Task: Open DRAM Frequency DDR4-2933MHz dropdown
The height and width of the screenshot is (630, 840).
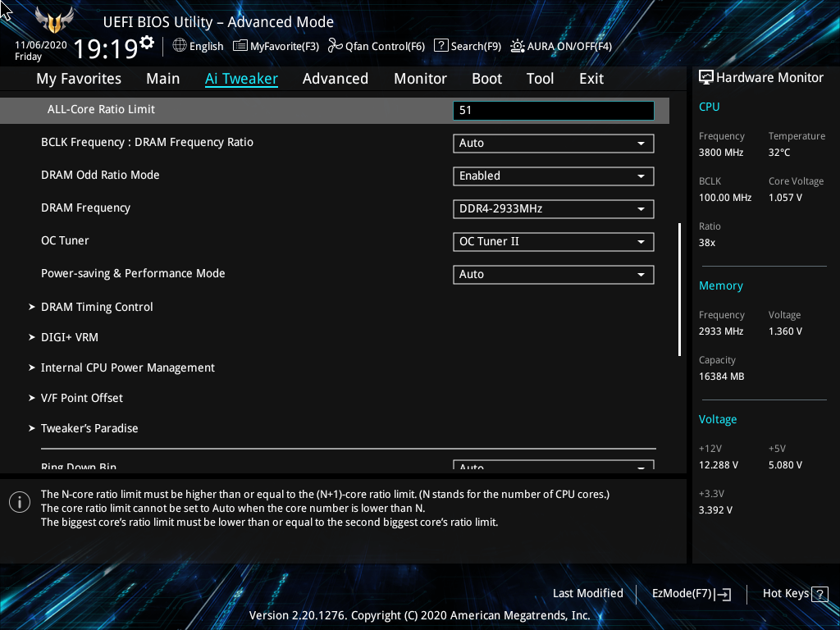Action: coord(554,209)
